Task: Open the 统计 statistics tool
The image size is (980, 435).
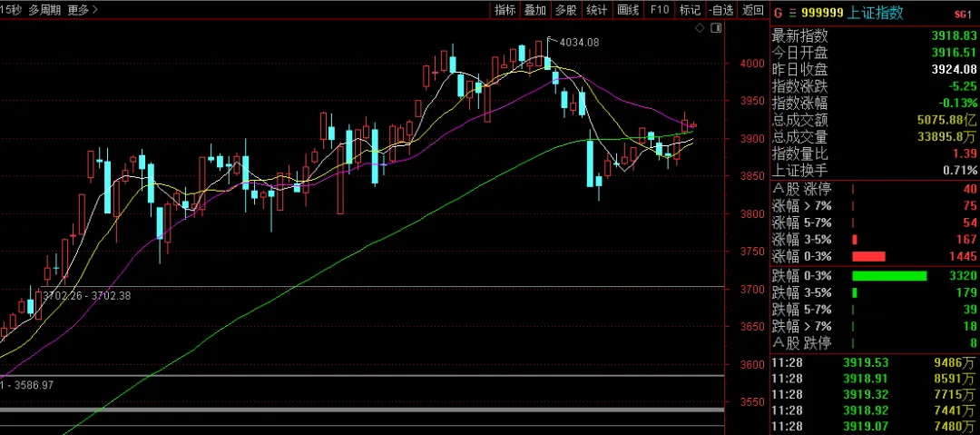Action: (x=597, y=9)
